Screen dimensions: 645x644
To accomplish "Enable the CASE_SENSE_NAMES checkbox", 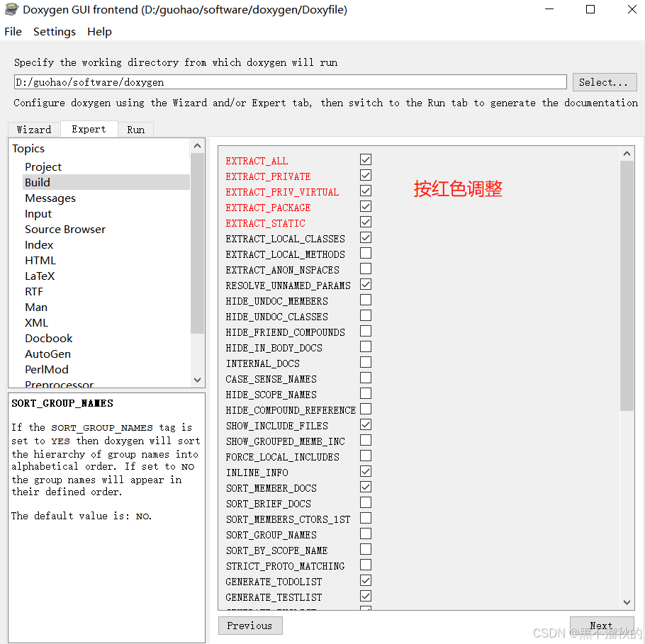I will point(366,378).
